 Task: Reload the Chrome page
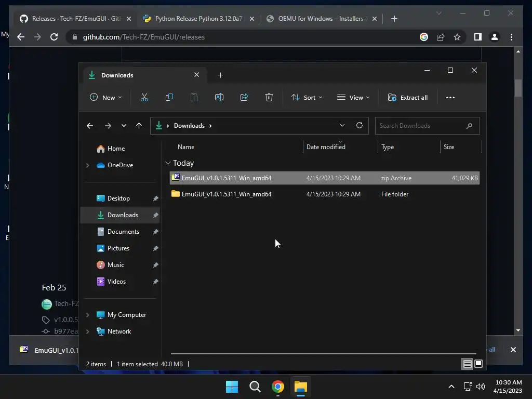(54, 37)
